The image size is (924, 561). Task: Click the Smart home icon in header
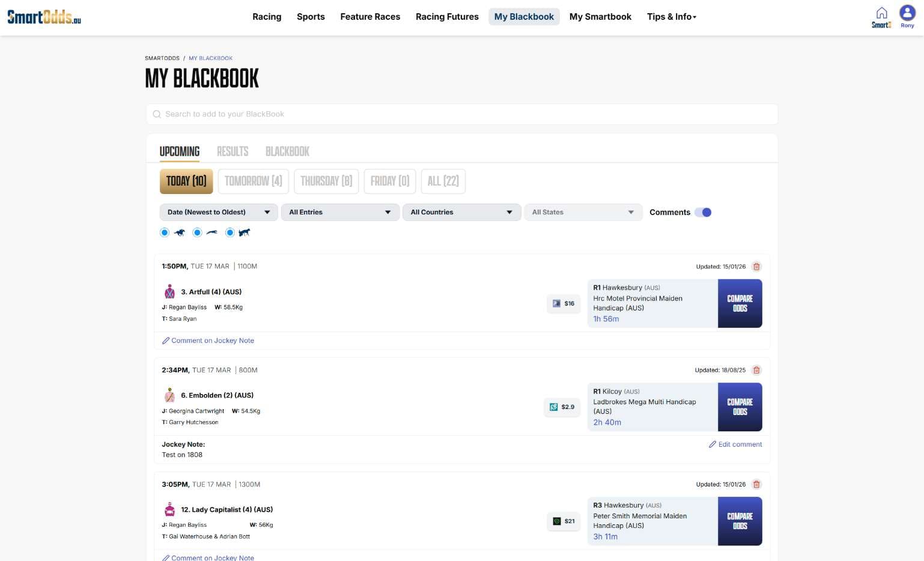pos(881,16)
